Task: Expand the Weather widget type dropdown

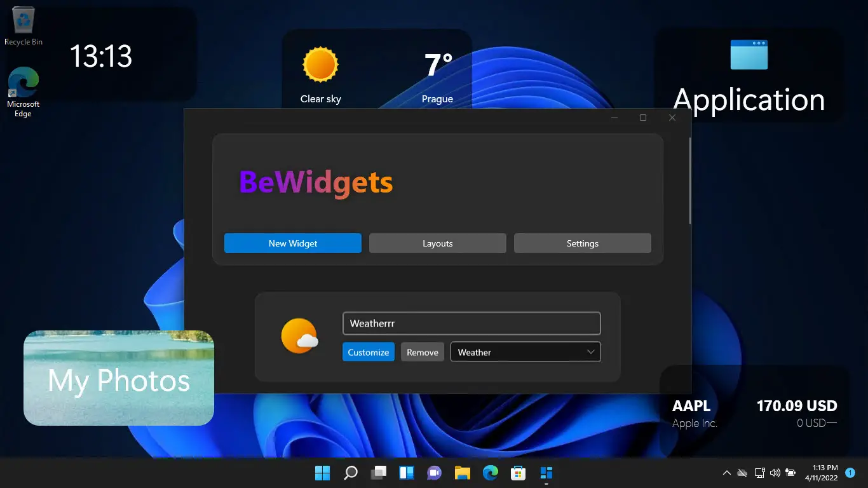Action: (526, 352)
